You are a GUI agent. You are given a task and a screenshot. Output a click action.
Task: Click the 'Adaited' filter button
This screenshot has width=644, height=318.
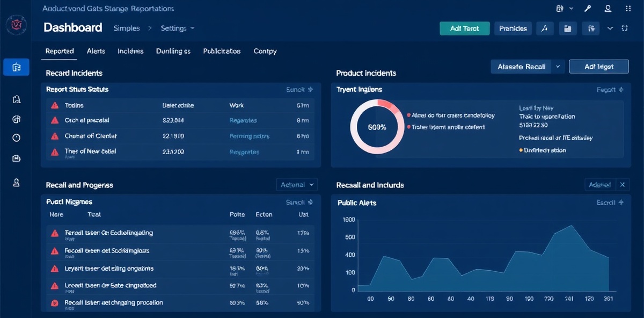click(600, 185)
